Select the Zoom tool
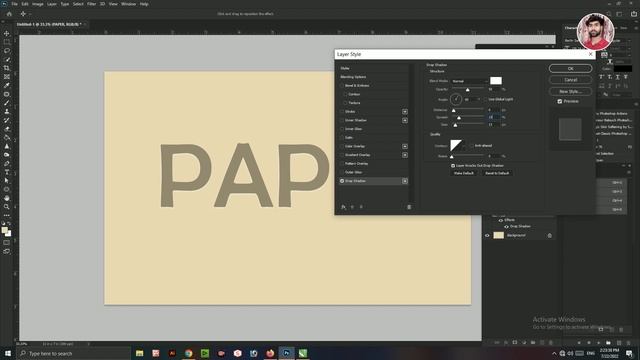 7,207
